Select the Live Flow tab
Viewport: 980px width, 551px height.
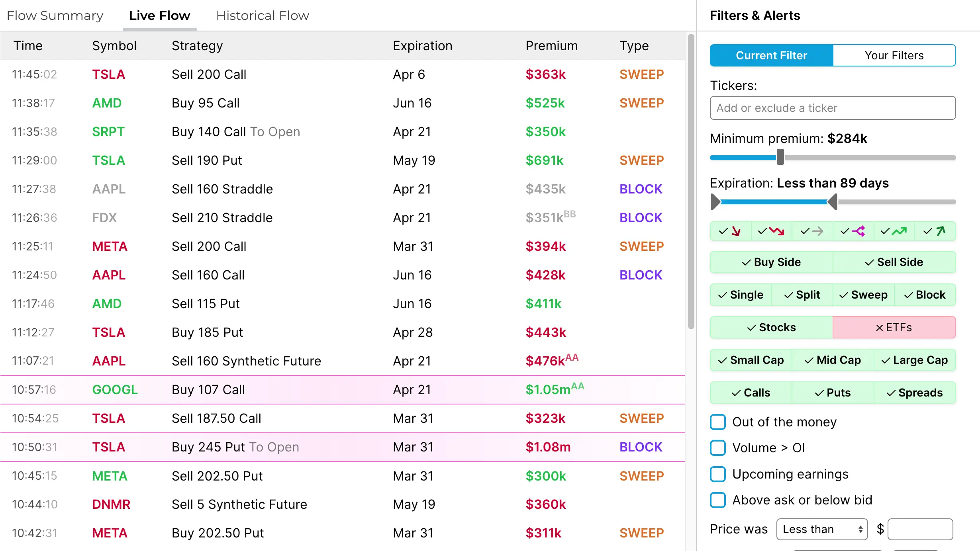tap(159, 16)
